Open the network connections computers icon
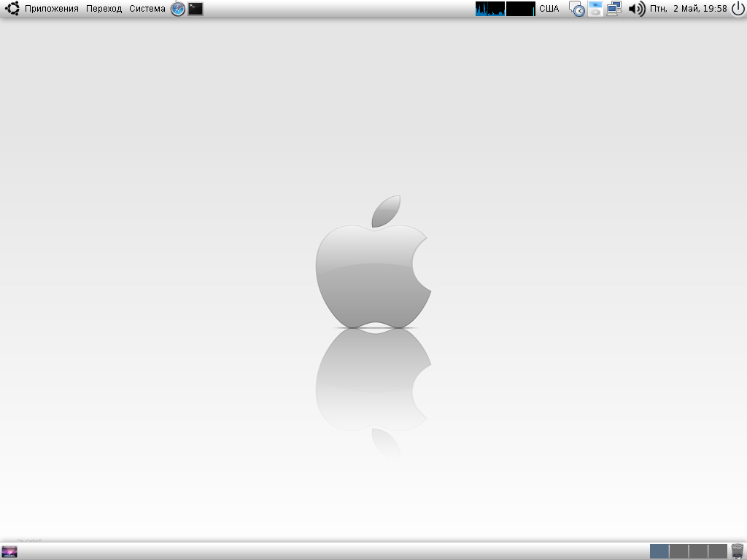747x560 pixels. click(614, 9)
